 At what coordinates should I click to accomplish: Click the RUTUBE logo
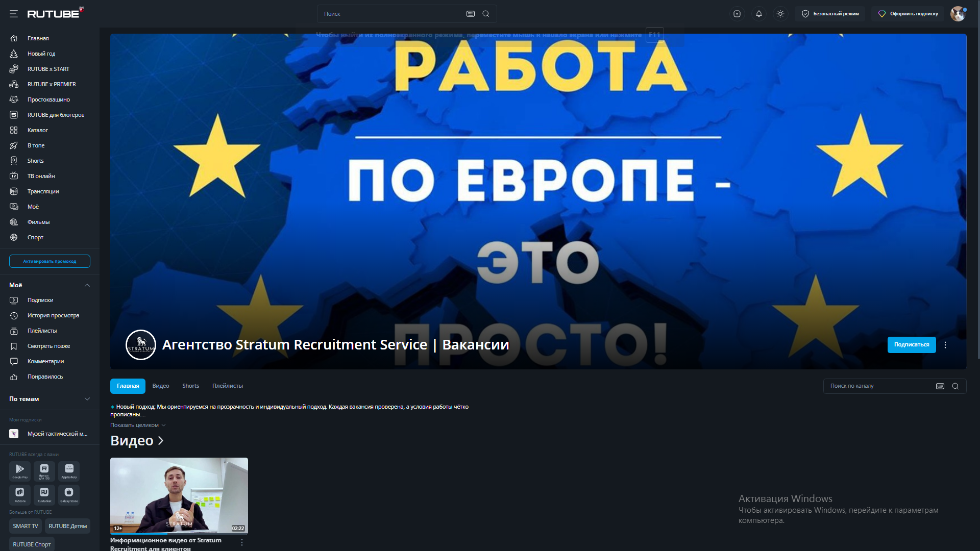[56, 13]
